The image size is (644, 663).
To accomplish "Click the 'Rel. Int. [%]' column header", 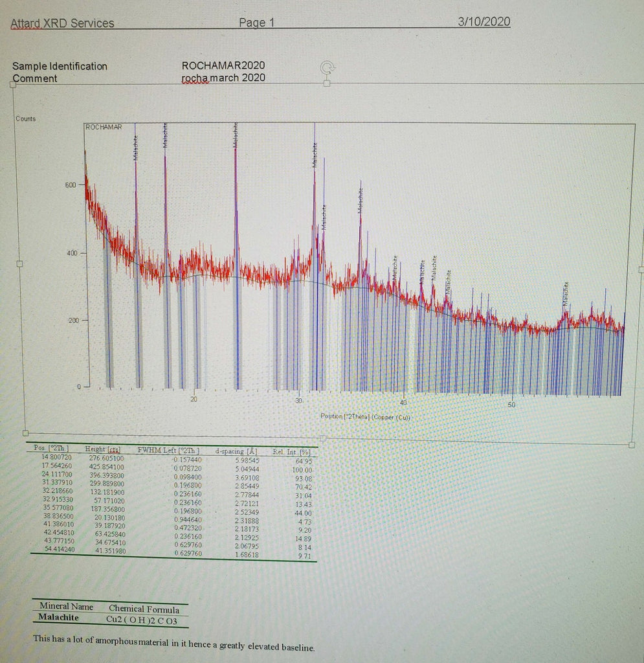I will coord(292,451).
